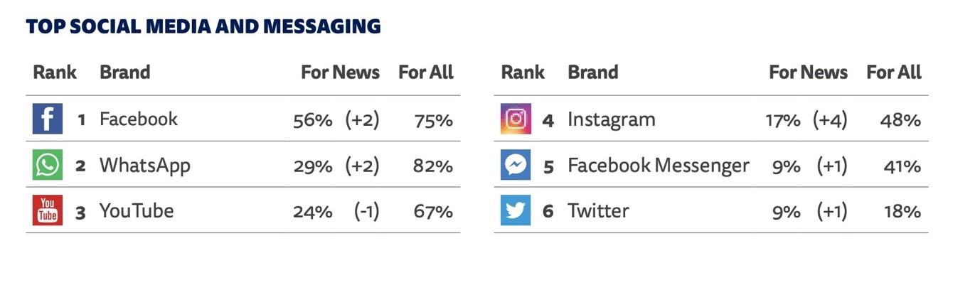Click the left table's Rank header
Viewport: 980px width, 300px height.
pyautogui.click(x=55, y=73)
